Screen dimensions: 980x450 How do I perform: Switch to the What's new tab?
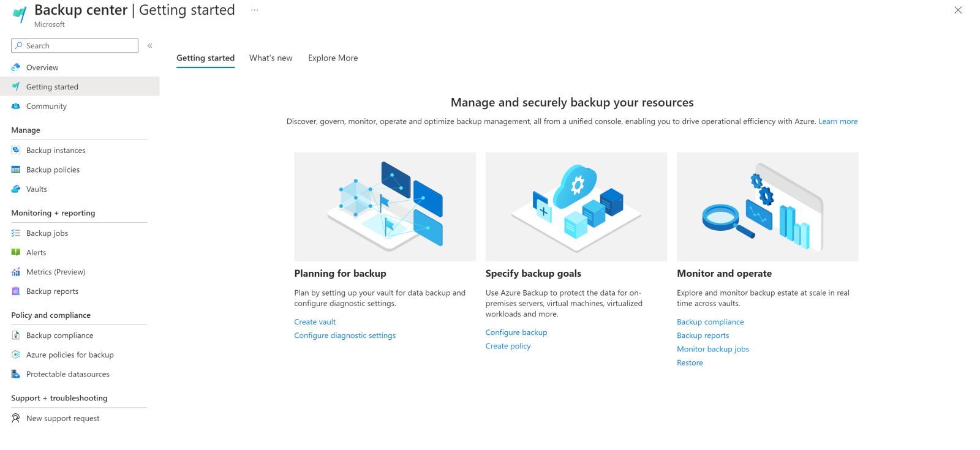pos(271,58)
